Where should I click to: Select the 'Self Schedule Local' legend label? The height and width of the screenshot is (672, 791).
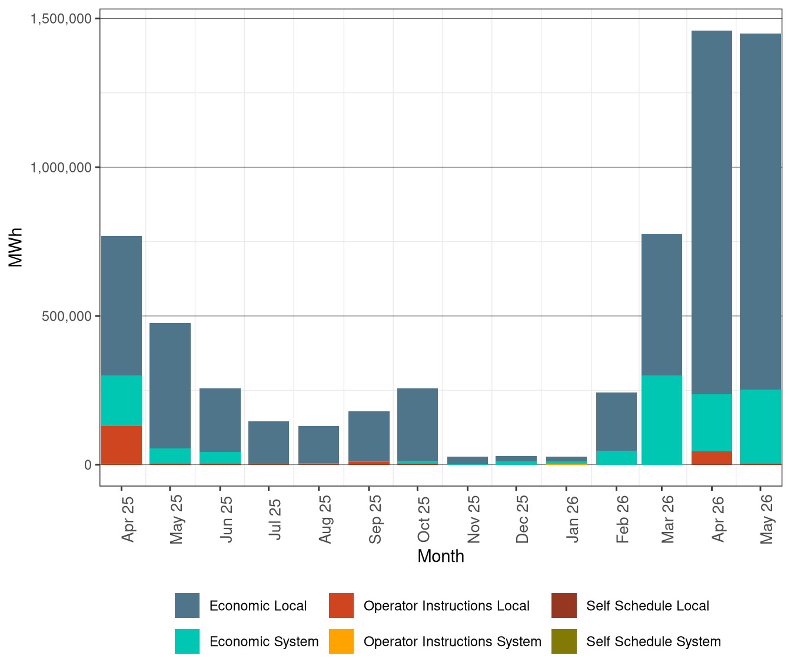(648, 606)
